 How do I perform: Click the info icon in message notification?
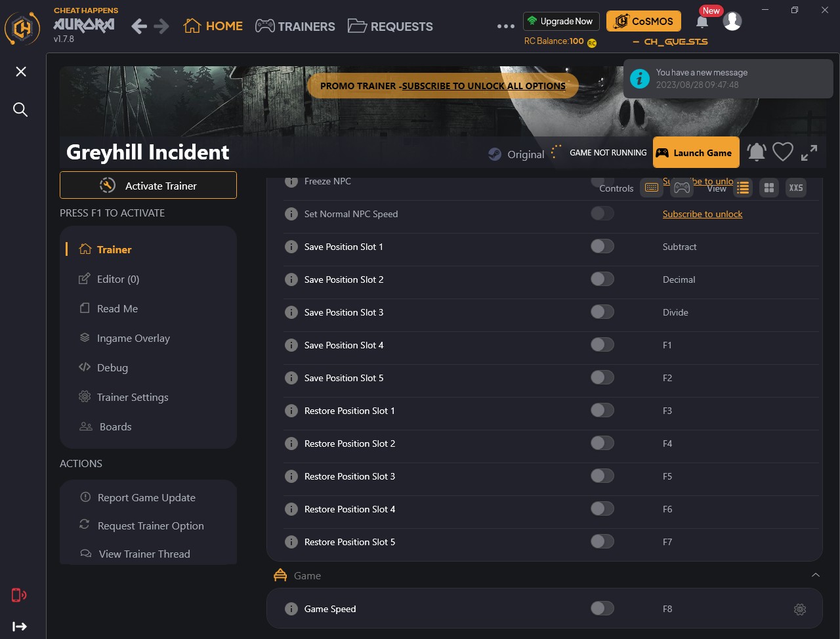[640, 79]
